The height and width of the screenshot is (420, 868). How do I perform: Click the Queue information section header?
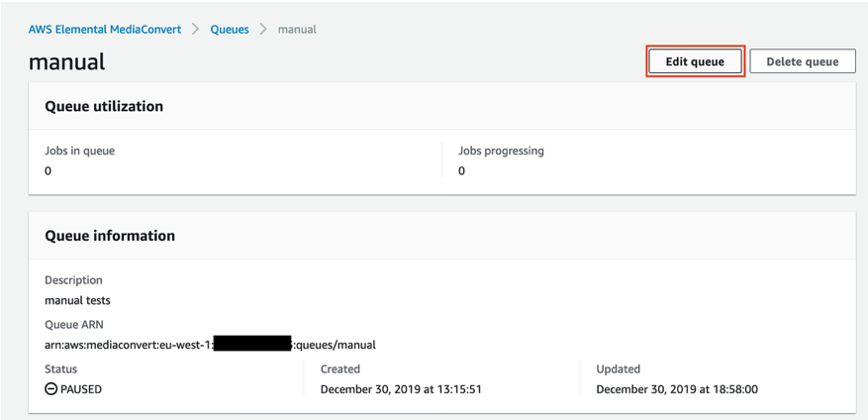pos(110,236)
